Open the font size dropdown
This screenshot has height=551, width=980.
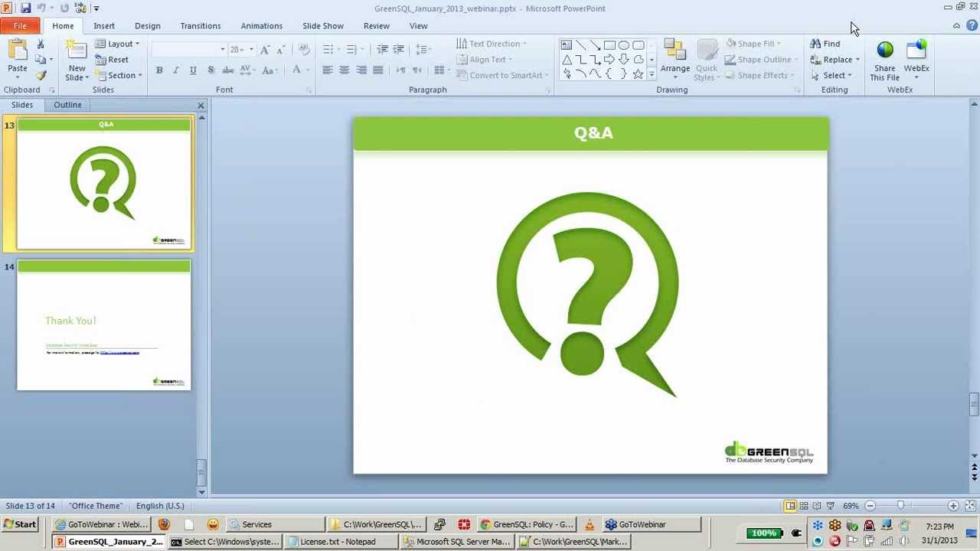click(x=250, y=49)
